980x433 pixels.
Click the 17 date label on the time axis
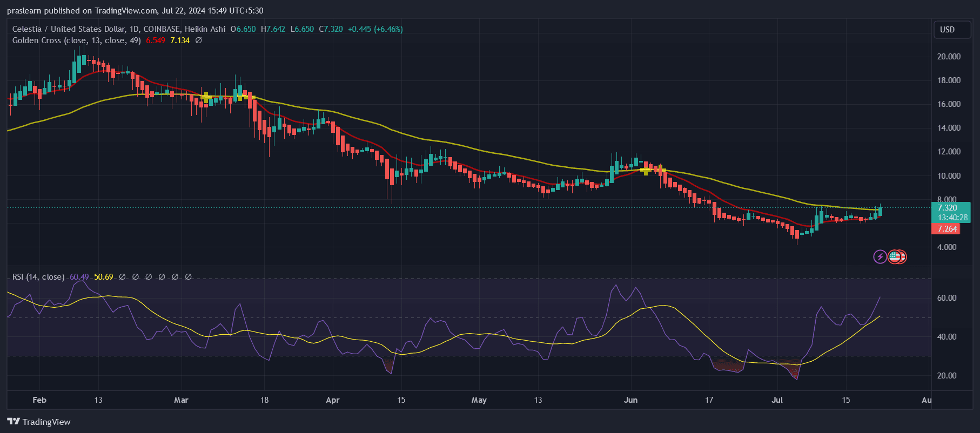click(709, 400)
